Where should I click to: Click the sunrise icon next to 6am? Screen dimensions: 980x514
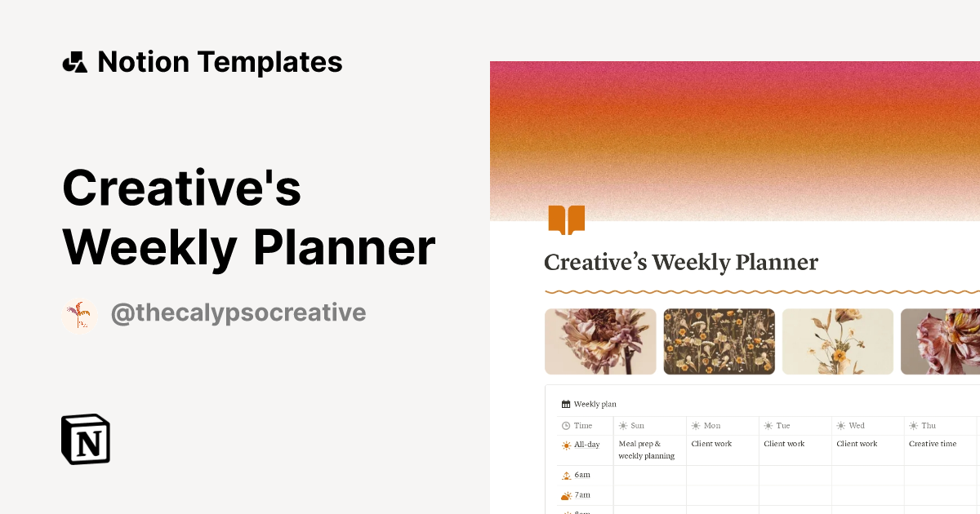pyautogui.click(x=565, y=474)
